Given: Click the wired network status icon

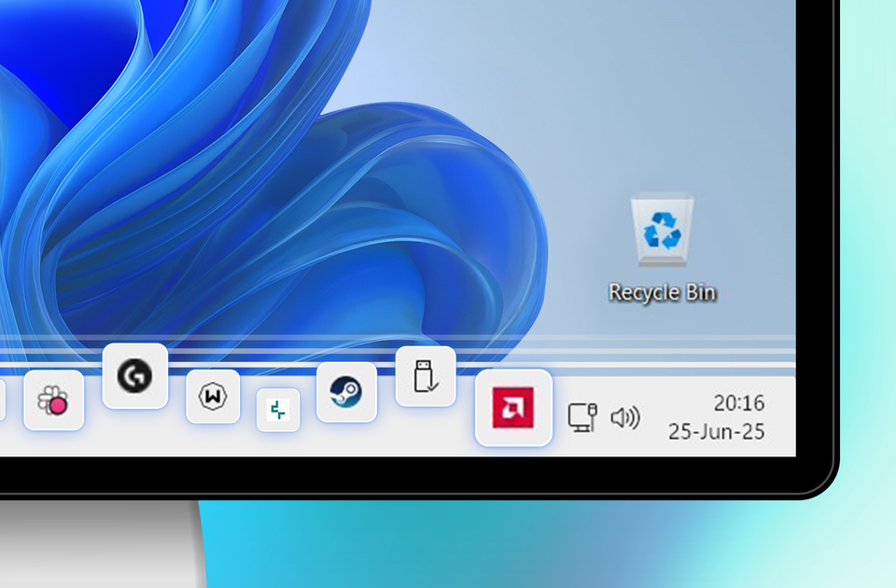Looking at the screenshot, I should 582,417.
